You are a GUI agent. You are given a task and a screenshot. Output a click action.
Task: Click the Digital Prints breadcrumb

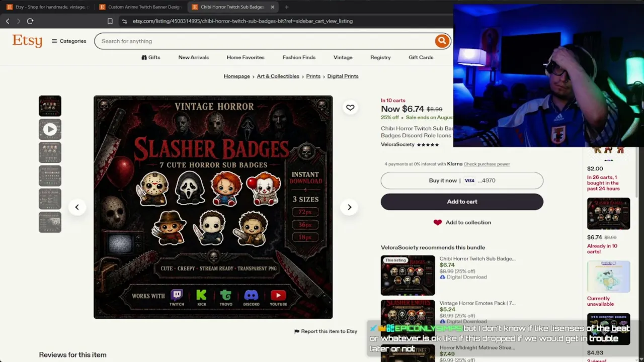(343, 76)
